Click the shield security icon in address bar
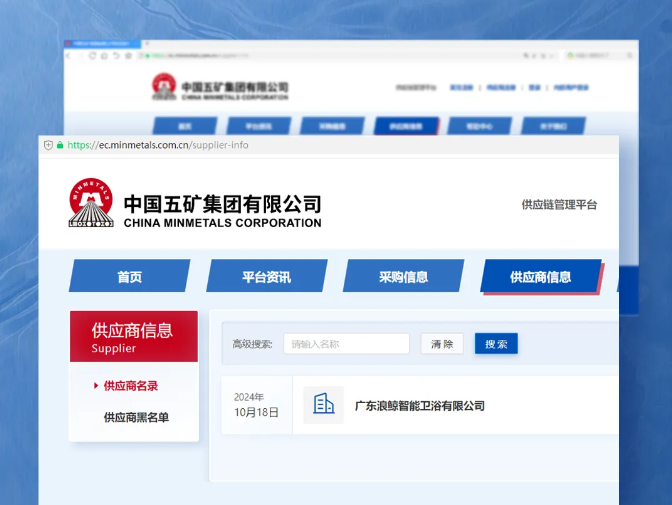The height and width of the screenshot is (505, 672). 48,145
